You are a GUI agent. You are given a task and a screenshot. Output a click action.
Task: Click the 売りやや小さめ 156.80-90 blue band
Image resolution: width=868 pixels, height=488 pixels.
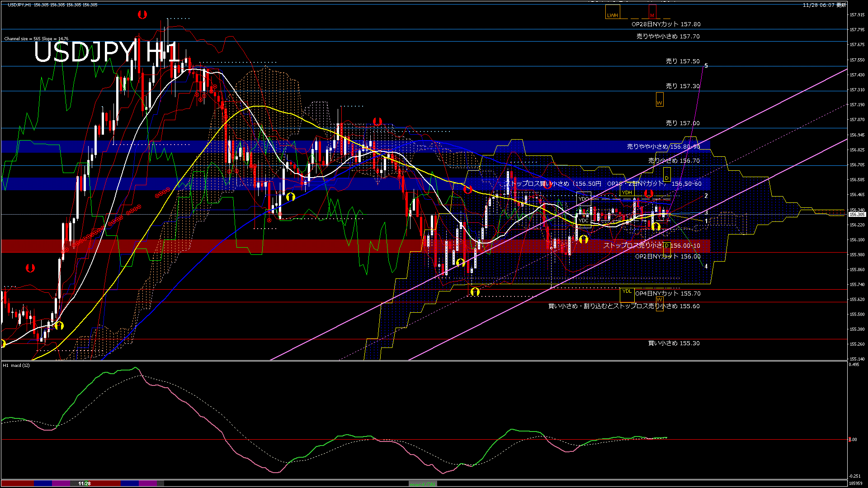pos(663,146)
